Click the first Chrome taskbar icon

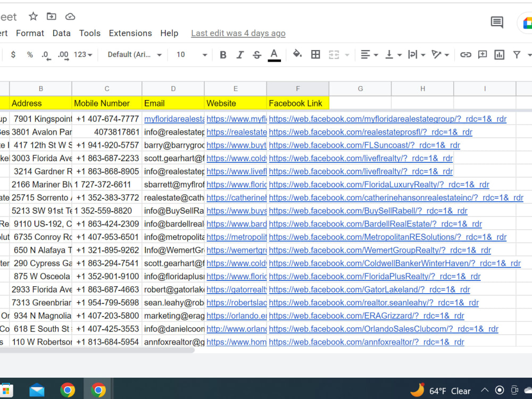pyautogui.click(x=68, y=390)
